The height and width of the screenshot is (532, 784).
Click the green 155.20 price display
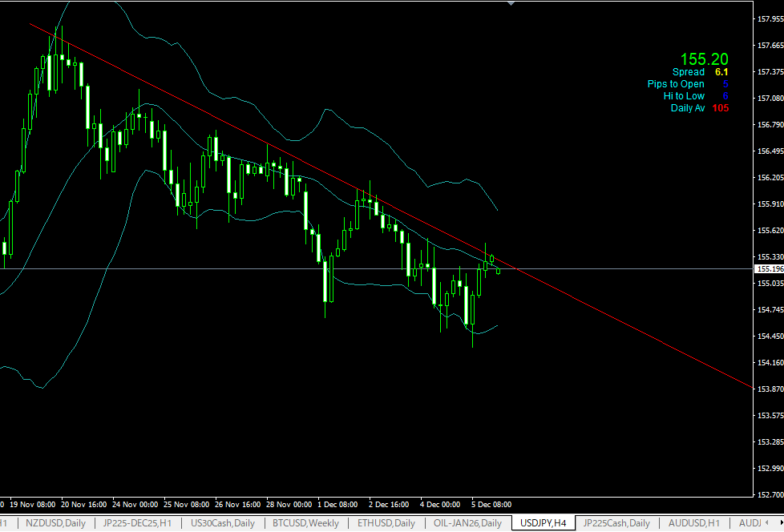(704, 58)
